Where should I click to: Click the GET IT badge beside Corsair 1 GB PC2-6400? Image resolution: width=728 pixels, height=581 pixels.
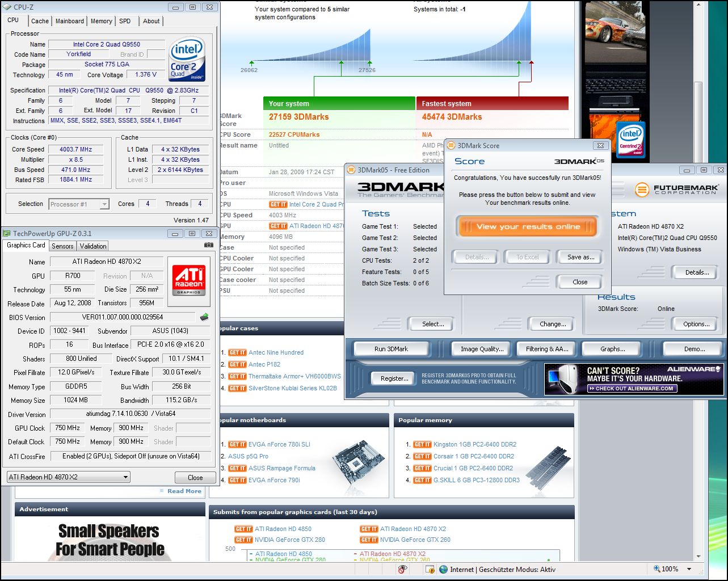click(x=422, y=457)
